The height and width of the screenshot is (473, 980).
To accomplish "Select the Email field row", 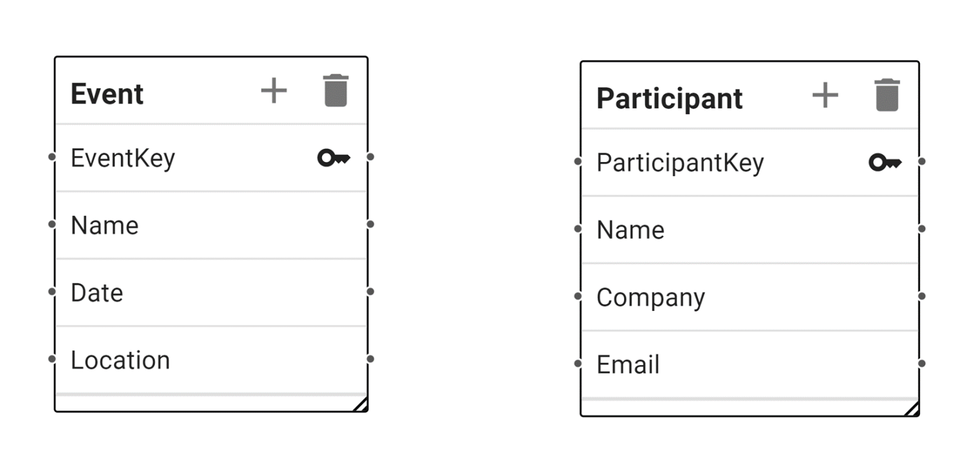I will [628, 365].
